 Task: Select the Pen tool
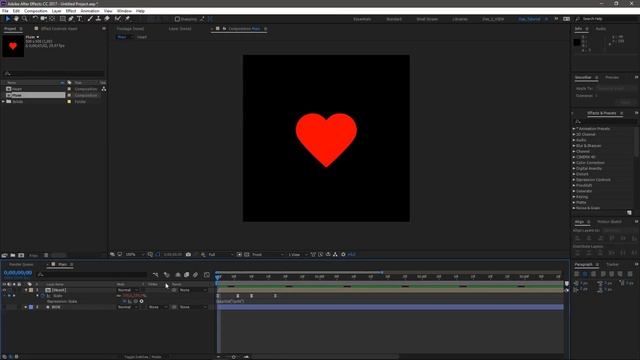click(x=71, y=19)
